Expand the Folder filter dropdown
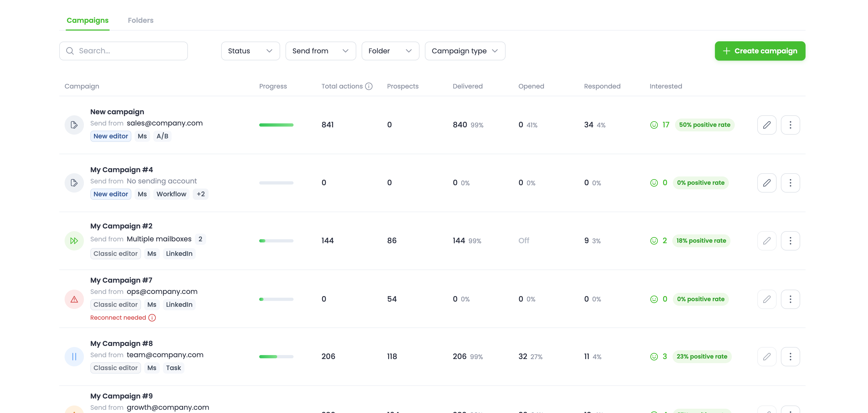Screen dimensions: 868x413 [390, 51]
